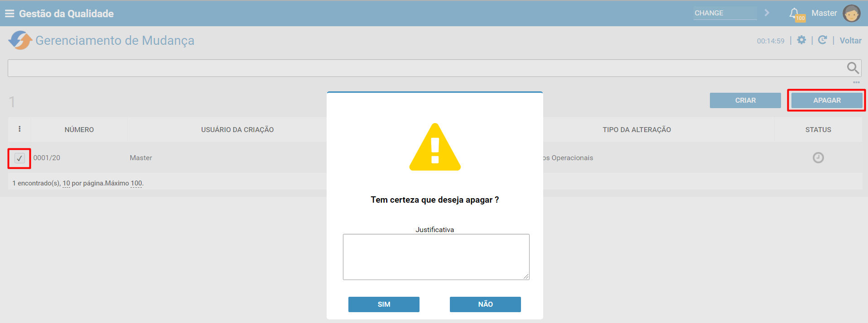Click the session timer 00:14:59
The image size is (868, 323).
click(x=771, y=41)
